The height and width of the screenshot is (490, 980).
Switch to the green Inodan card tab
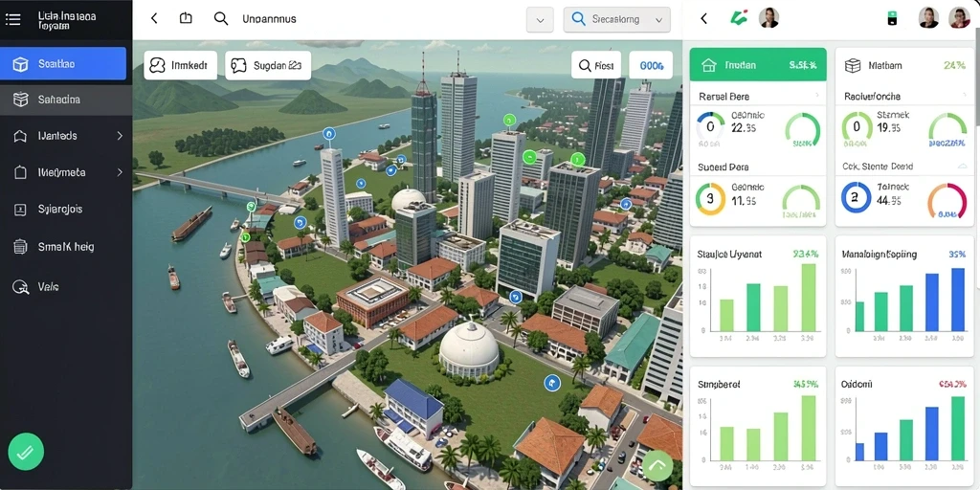click(758, 65)
